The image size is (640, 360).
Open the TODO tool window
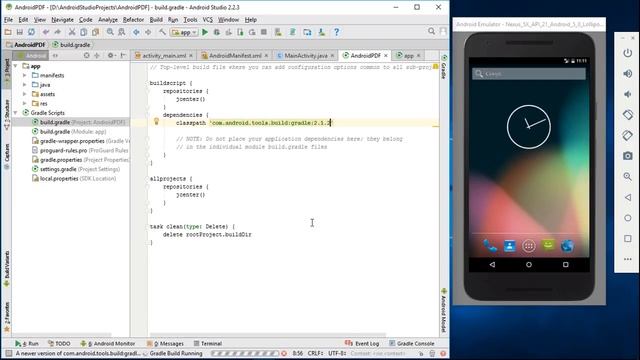(x=59, y=344)
